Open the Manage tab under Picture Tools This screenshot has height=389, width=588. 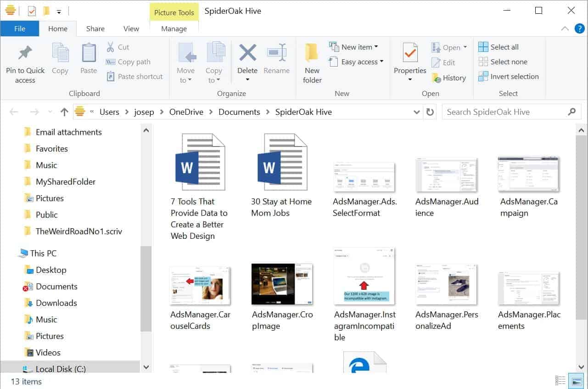click(x=174, y=28)
